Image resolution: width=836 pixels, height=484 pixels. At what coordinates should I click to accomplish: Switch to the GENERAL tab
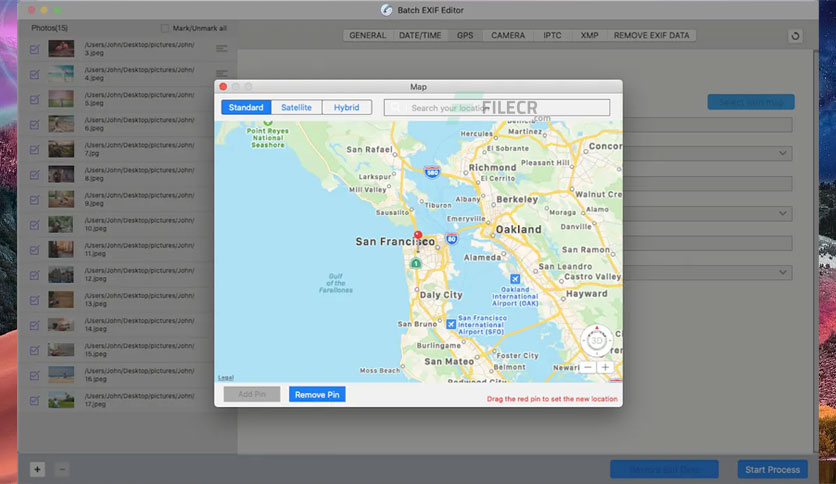[367, 35]
